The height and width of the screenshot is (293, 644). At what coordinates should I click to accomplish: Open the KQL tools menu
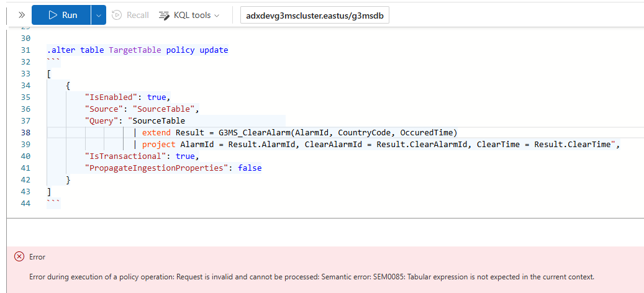189,15
